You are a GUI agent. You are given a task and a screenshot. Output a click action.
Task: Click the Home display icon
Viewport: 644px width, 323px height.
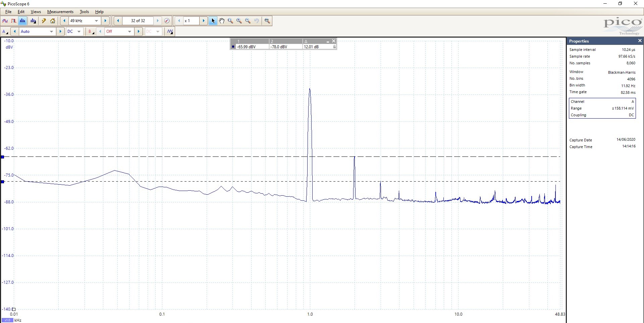click(53, 21)
